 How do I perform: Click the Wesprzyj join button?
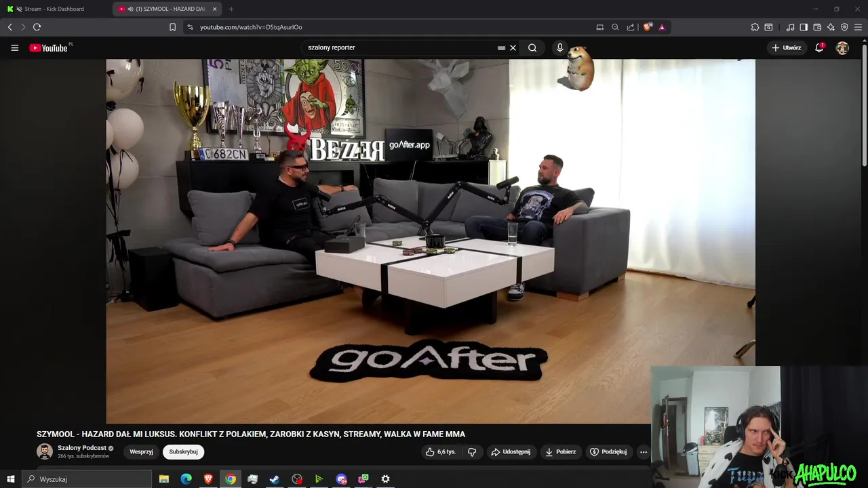point(141,451)
